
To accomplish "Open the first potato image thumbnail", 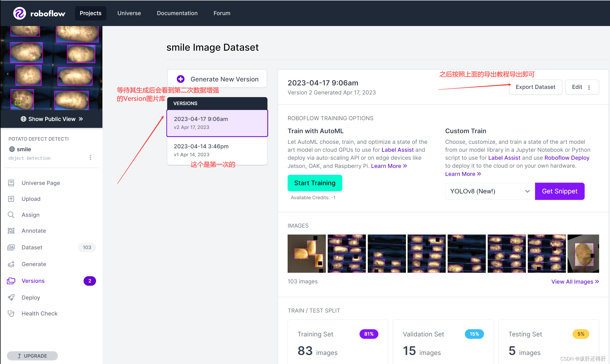I will pos(306,253).
